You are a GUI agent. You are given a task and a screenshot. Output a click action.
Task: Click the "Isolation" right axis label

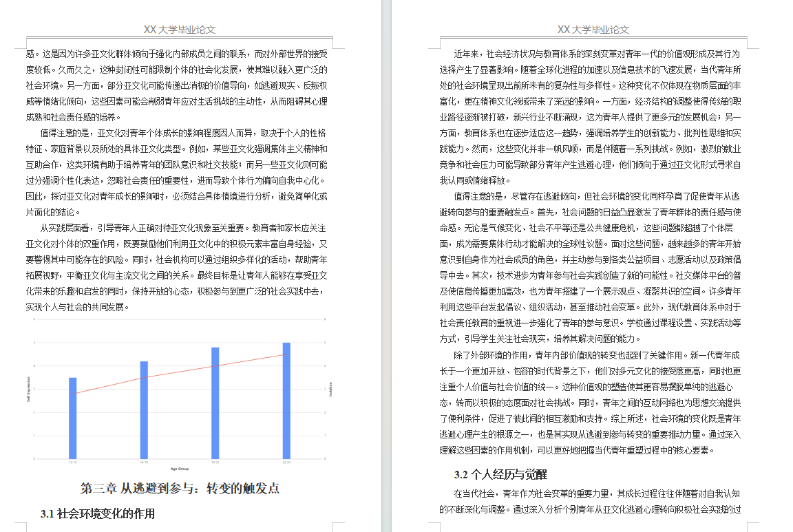point(330,390)
